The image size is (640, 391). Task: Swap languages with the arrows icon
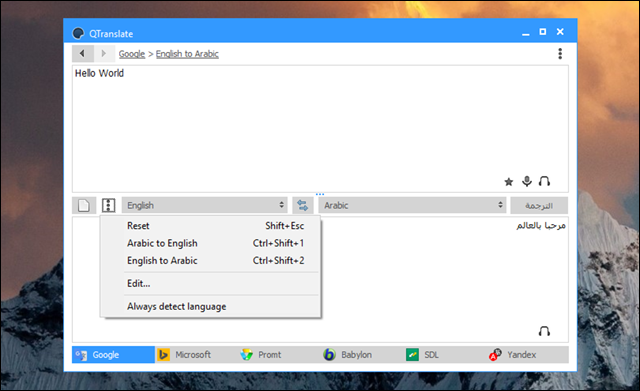point(302,205)
